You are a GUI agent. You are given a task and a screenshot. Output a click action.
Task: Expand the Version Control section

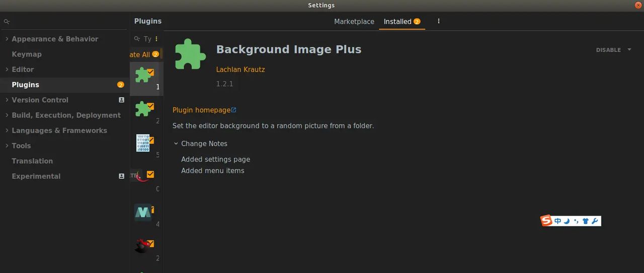click(x=7, y=100)
